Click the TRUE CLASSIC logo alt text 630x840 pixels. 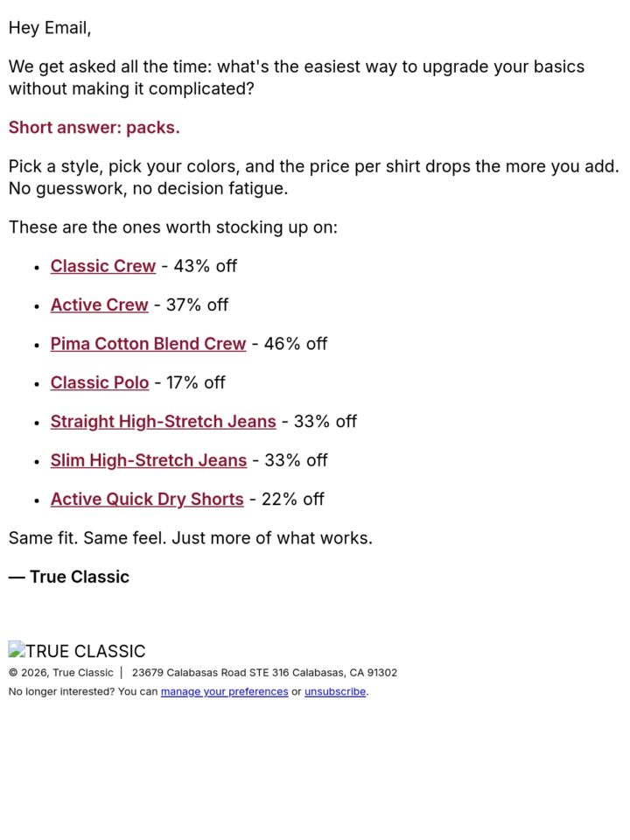(x=86, y=651)
